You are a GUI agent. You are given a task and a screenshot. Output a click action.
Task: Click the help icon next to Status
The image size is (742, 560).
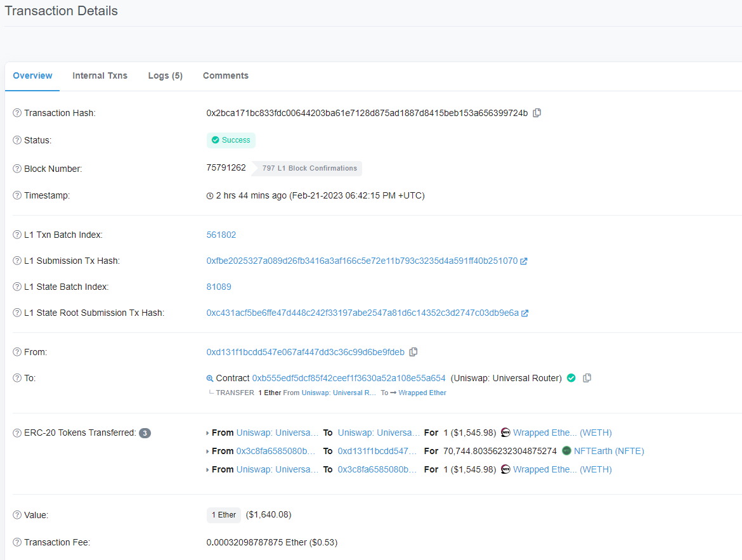[17, 140]
